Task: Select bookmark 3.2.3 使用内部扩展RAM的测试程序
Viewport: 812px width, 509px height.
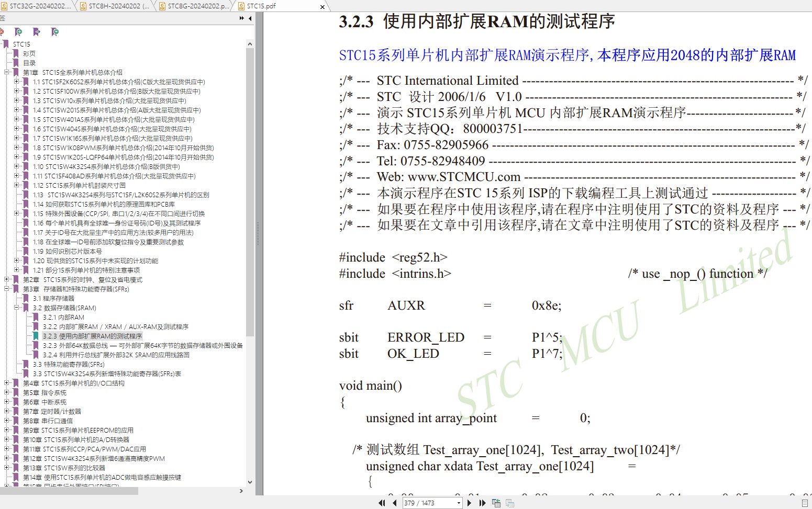Action: click(92, 336)
